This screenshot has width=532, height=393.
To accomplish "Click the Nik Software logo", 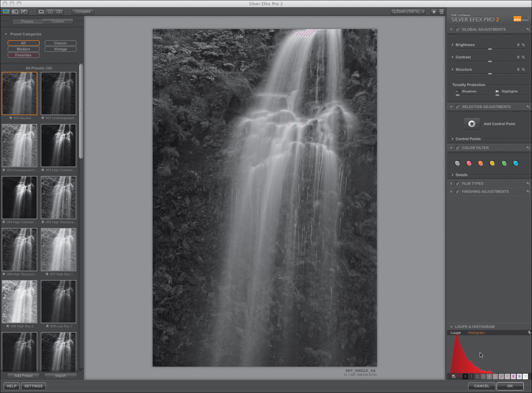I will coord(521,19).
